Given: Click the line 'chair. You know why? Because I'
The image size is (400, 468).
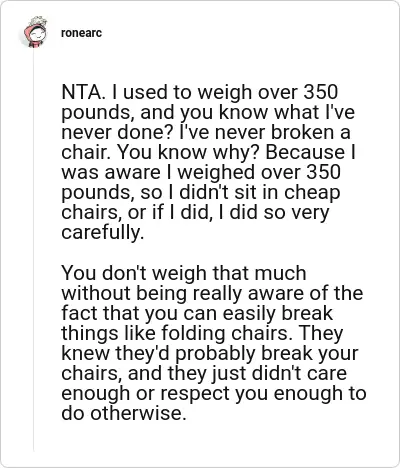Looking at the screenshot, I should tap(208, 152).
